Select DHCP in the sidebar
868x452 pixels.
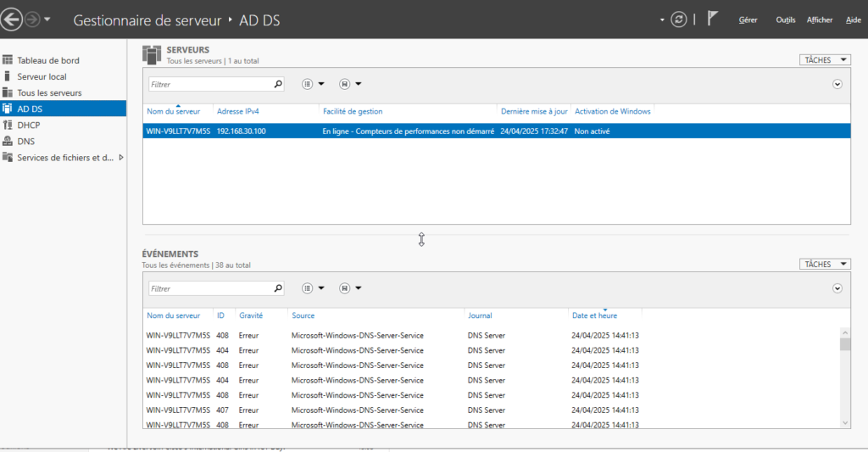point(28,125)
